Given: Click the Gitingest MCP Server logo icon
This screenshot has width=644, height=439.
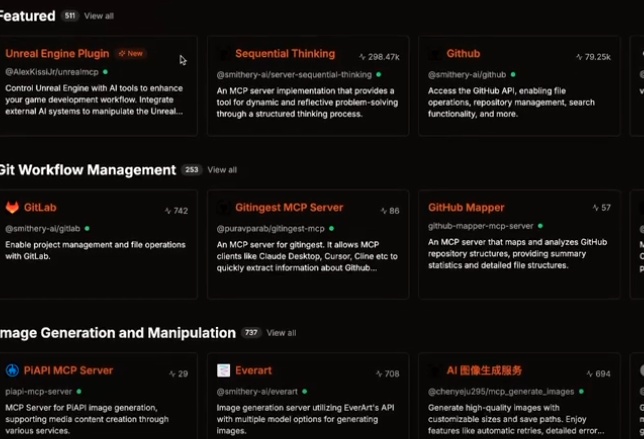Looking at the screenshot, I should coord(223,207).
